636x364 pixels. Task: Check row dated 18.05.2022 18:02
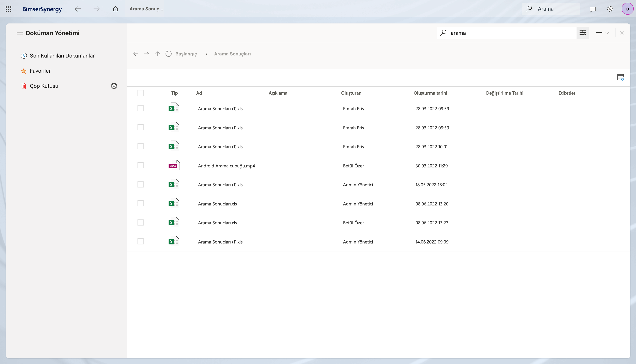tap(141, 184)
